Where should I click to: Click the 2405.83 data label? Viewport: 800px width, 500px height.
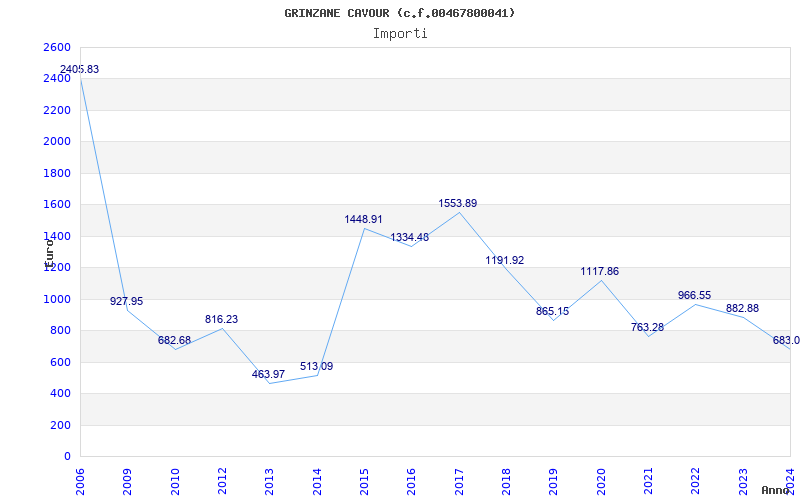tap(80, 69)
